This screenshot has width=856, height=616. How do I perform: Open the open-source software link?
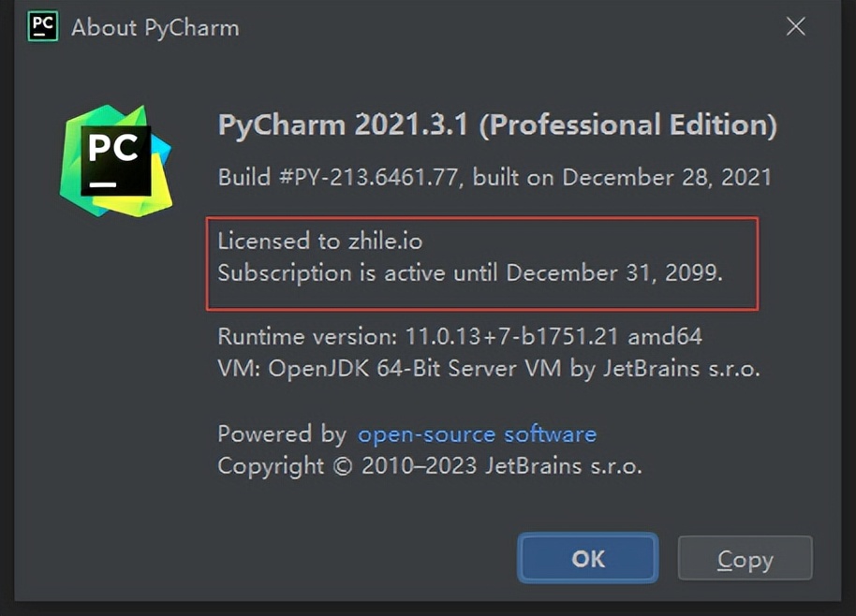[x=477, y=433]
